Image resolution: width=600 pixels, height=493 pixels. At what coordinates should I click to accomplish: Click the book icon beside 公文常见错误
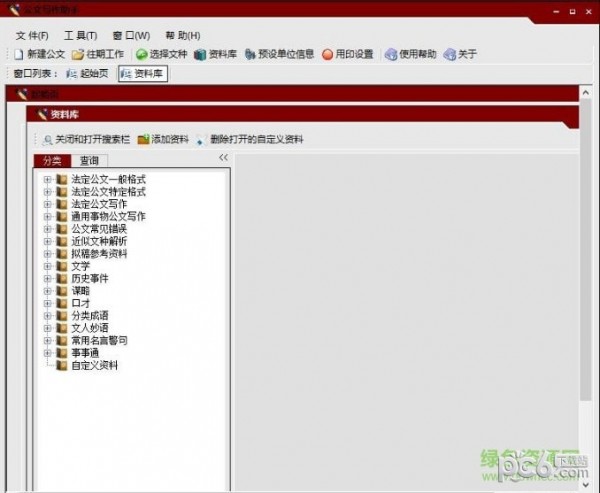(x=62, y=229)
